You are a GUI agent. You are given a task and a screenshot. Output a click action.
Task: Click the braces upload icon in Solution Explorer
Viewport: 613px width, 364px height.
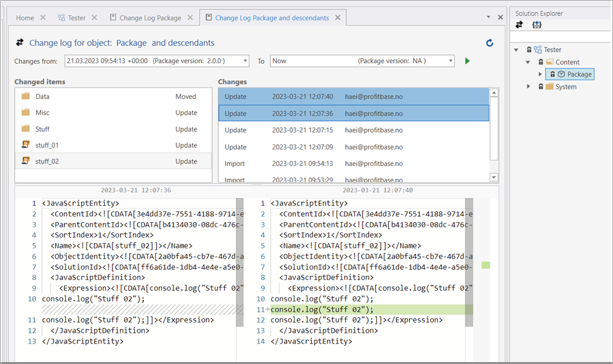[537, 25]
